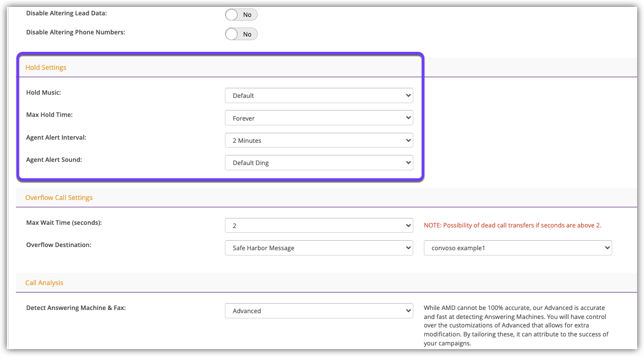
Task: Click the red dead call transfers note
Action: click(512, 225)
